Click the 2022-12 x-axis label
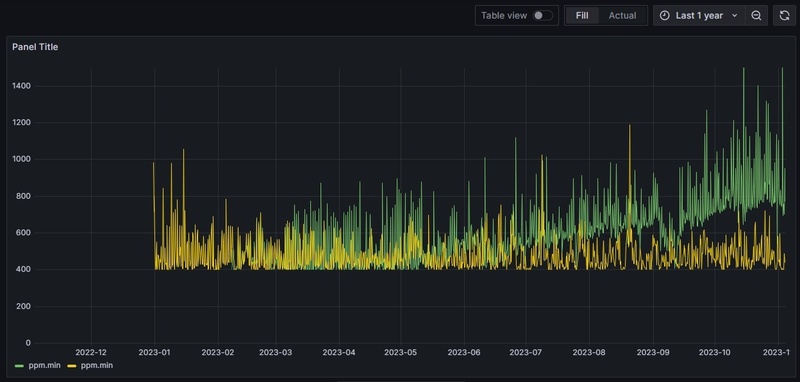The image size is (800, 382). click(91, 352)
